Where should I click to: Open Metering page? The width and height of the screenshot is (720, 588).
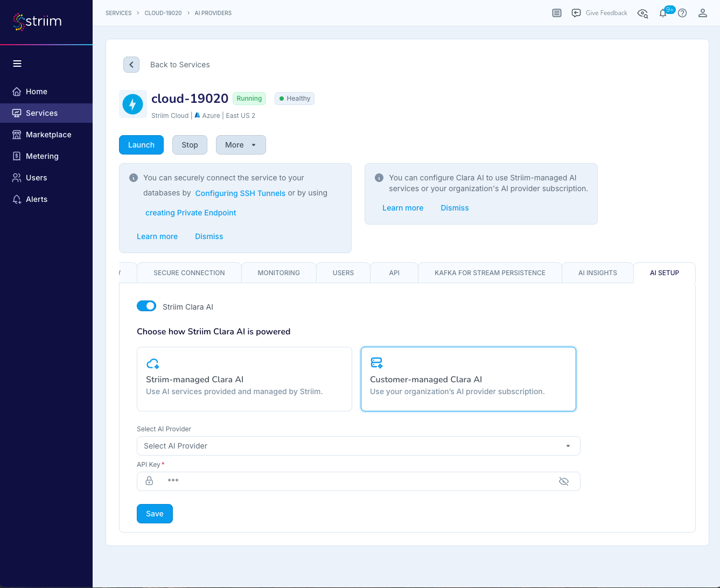[x=46, y=156]
